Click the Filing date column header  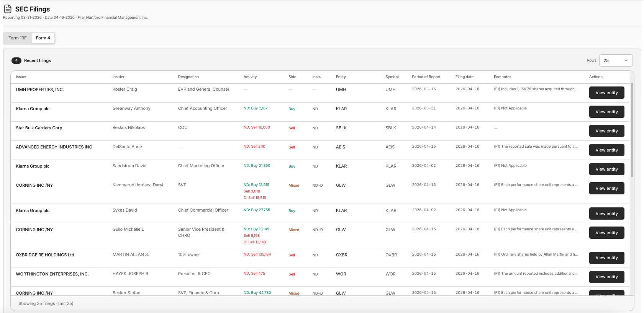464,77
